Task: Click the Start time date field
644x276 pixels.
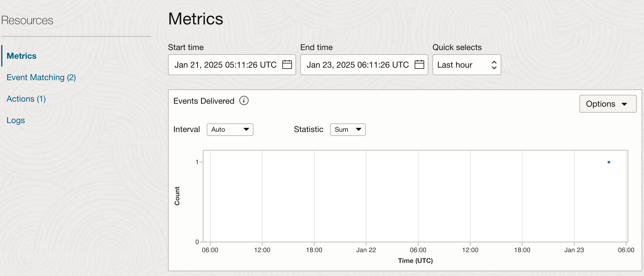Action: click(x=225, y=65)
